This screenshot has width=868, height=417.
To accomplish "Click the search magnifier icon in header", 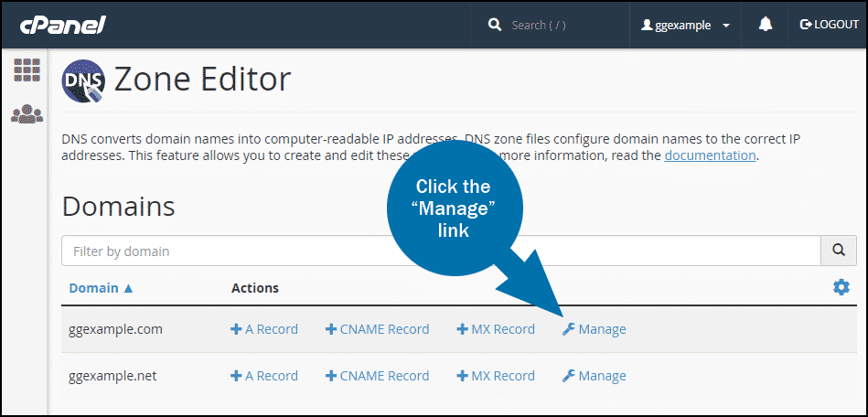I will pyautogui.click(x=494, y=25).
